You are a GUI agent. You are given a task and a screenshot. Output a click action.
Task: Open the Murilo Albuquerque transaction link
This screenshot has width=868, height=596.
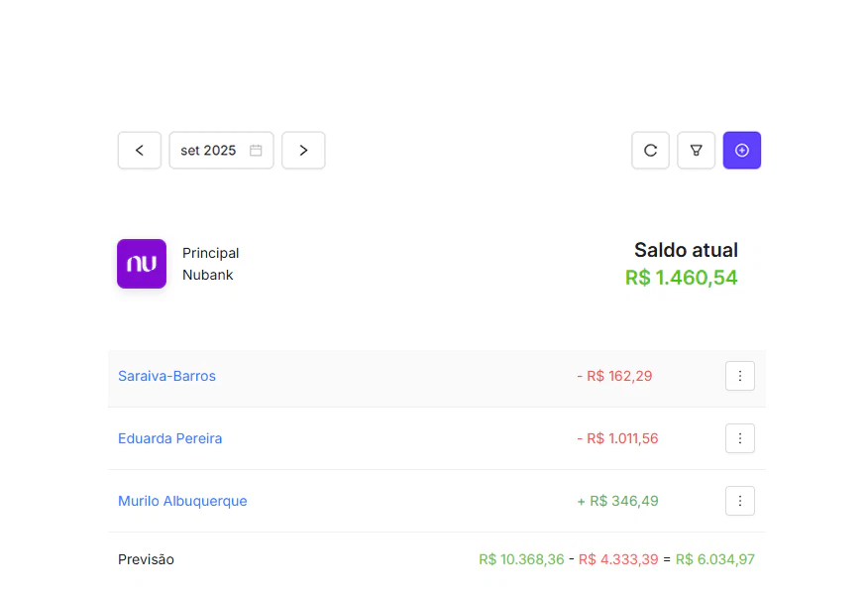coord(182,501)
